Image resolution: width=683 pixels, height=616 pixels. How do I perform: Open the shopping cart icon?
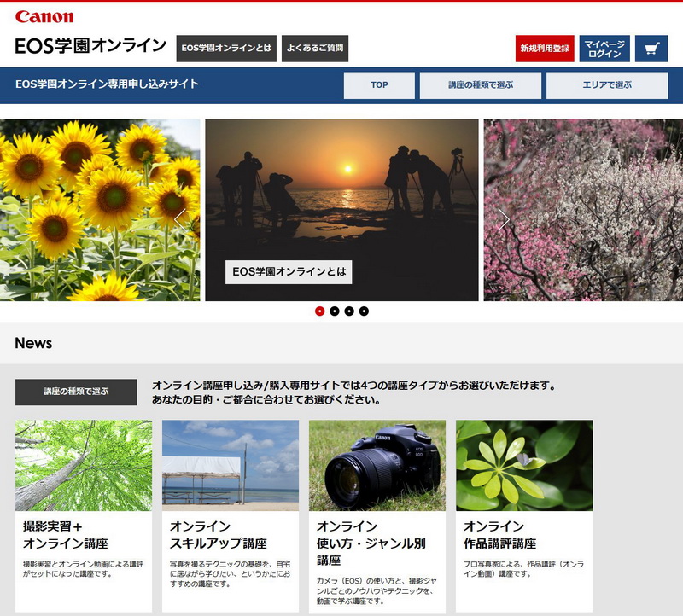click(651, 49)
